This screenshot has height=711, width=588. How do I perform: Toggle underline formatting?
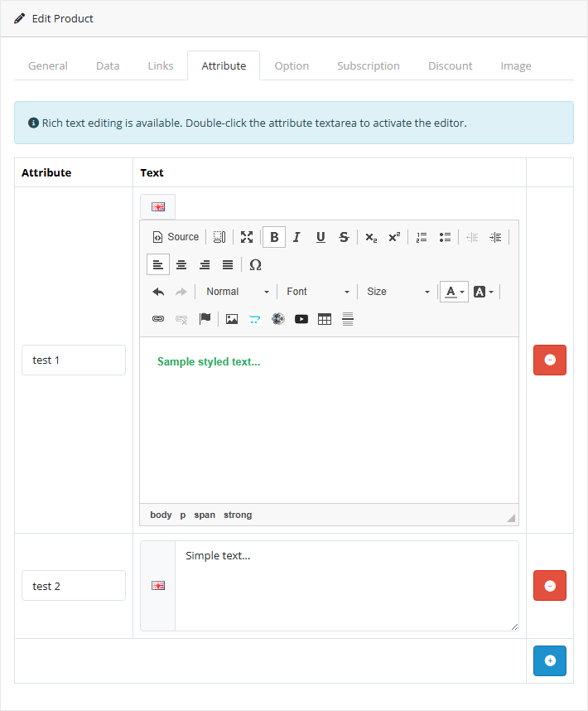tap(321, 237)
